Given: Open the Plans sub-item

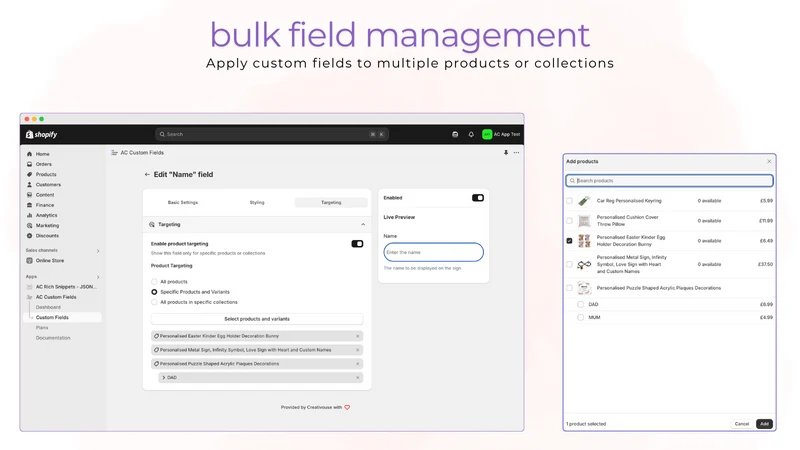Looking at the screenshot, I should 42,328.
